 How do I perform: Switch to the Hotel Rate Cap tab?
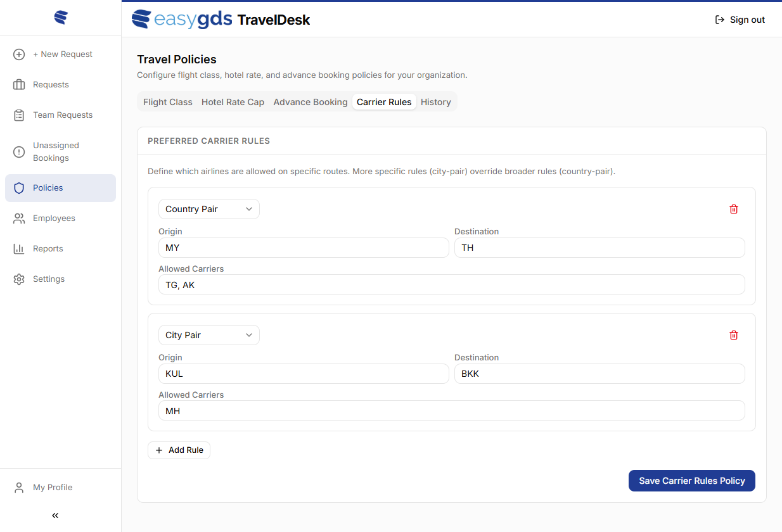click(x=233, y=102)
